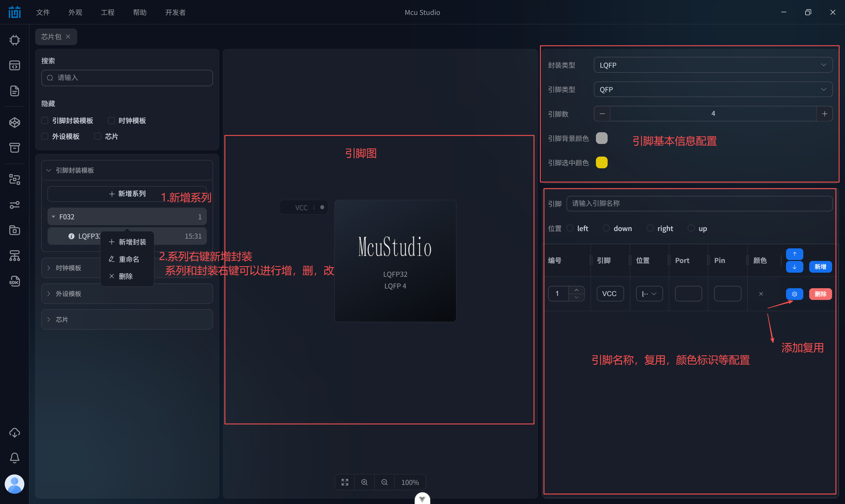Zoom out of the pin diagram
The height and width of the screenshot is (504, 845).
tap(384, 482)
